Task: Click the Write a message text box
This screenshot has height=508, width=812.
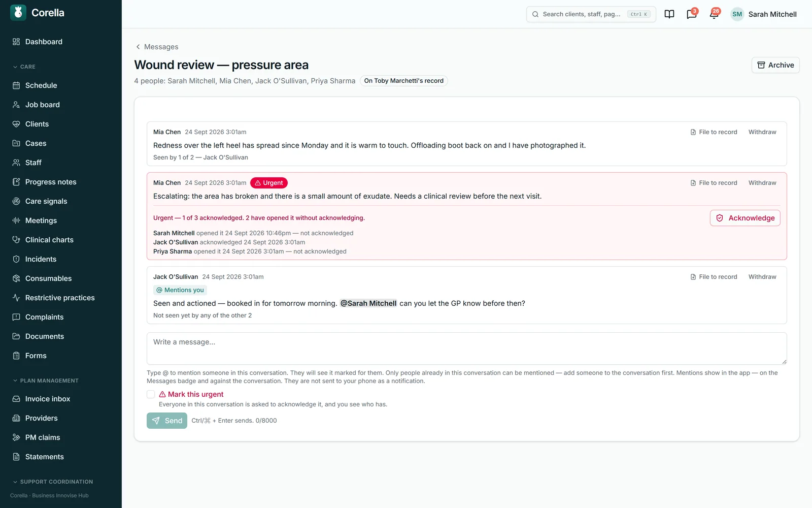Action: [467, 348]
